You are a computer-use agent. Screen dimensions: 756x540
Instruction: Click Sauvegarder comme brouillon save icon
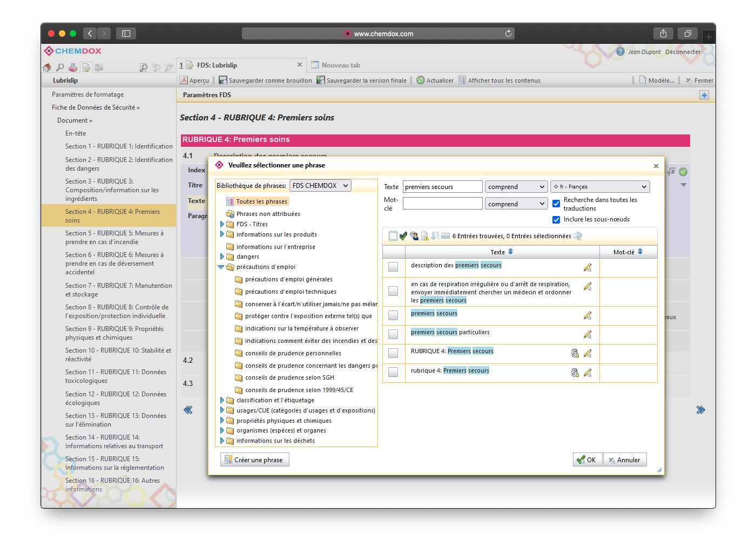point(222,80)
